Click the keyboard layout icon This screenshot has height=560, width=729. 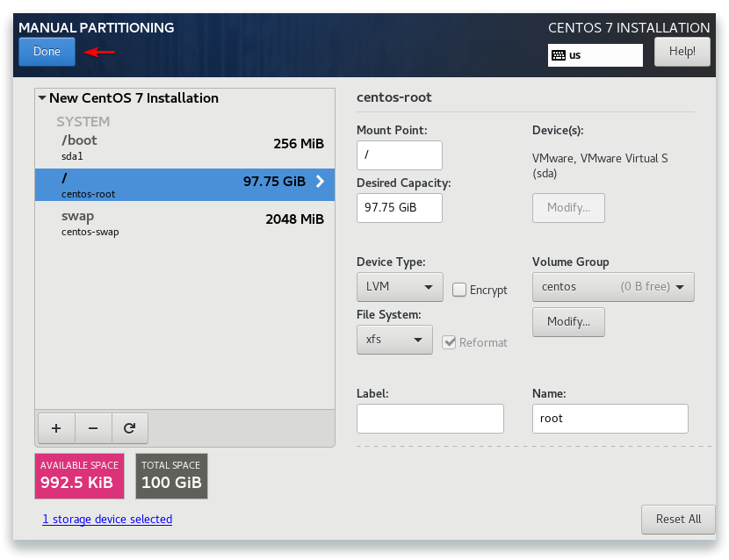559,55
